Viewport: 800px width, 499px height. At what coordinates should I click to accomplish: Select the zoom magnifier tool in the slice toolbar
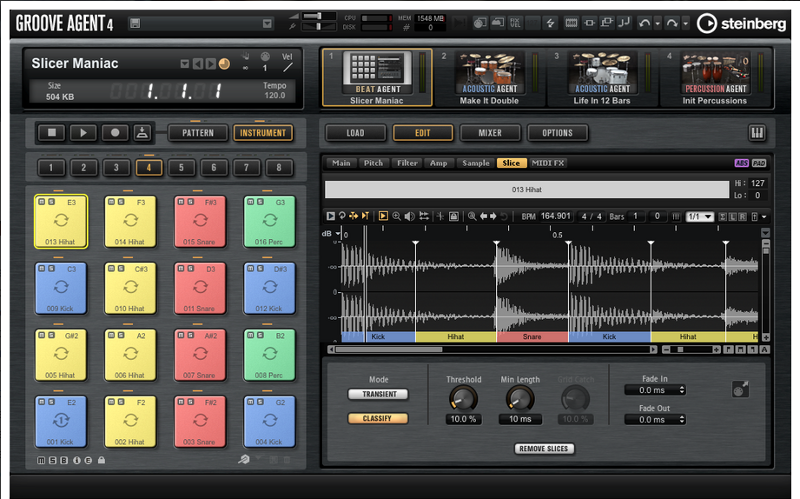point(396,216)
